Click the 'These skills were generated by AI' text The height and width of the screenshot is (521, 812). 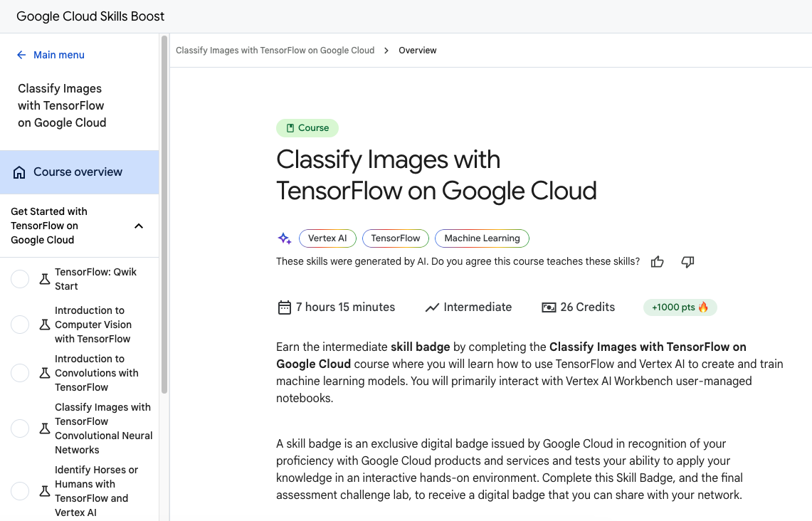458,261
